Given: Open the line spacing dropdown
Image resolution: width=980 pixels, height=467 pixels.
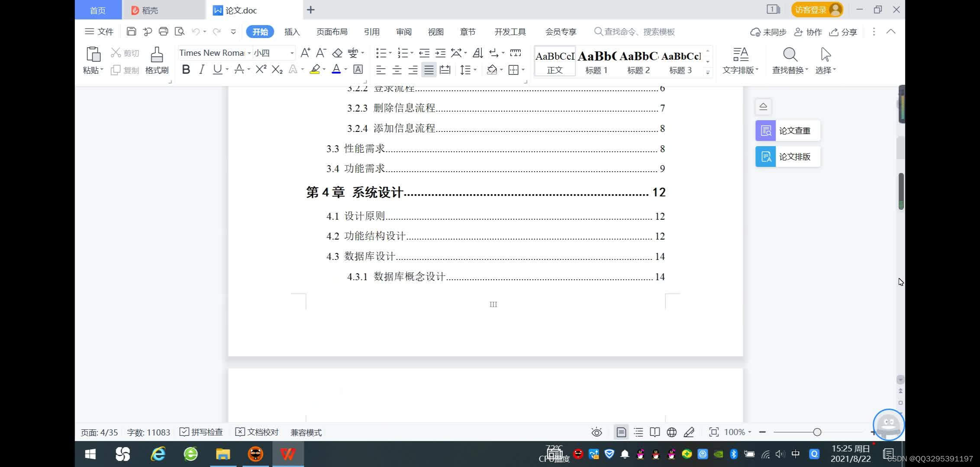Looking at the screenshot, I should [x=475, y=70].
